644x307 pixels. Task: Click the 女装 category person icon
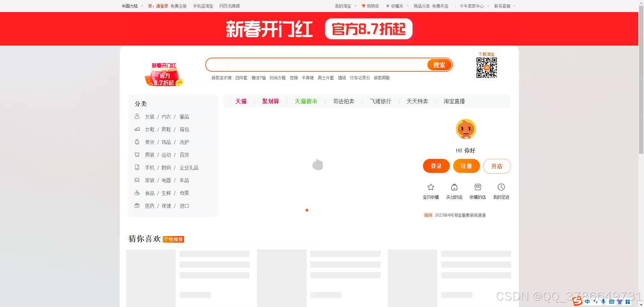(137, 116)
